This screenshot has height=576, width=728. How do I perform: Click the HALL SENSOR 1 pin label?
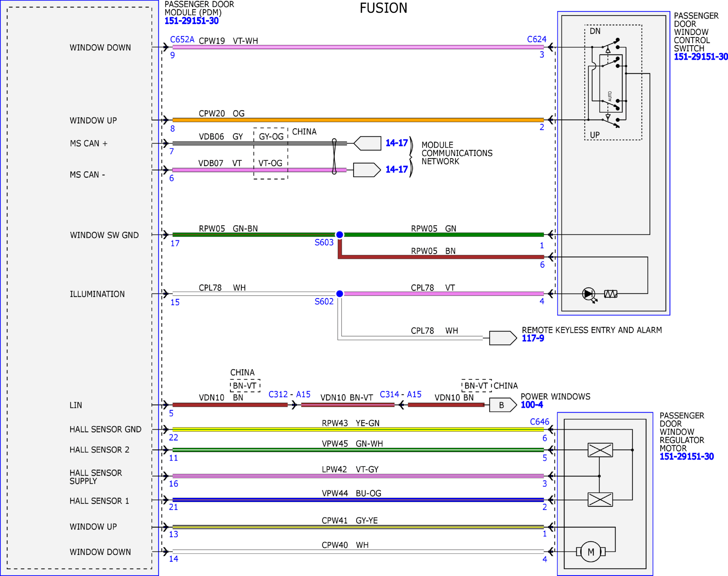coord(99,501)
